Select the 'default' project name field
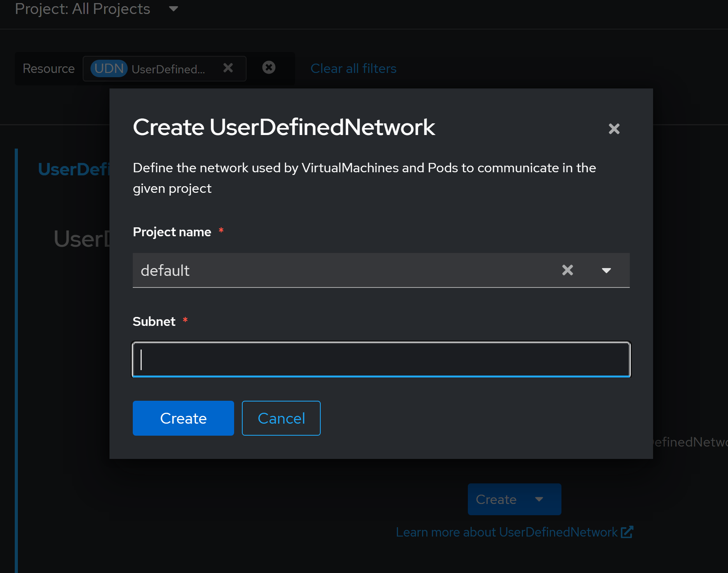This screenshot has height=573, width=728. (x=342, y=270)
